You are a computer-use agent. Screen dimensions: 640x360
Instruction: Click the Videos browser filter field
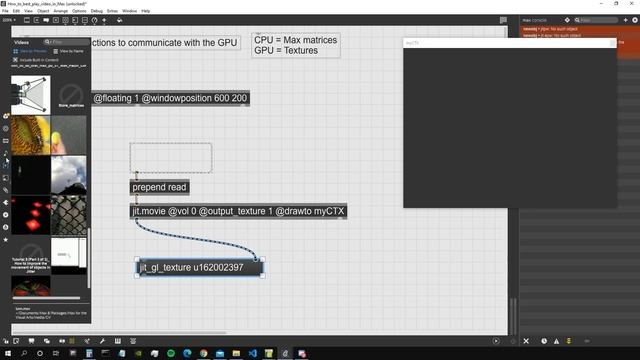66,42
